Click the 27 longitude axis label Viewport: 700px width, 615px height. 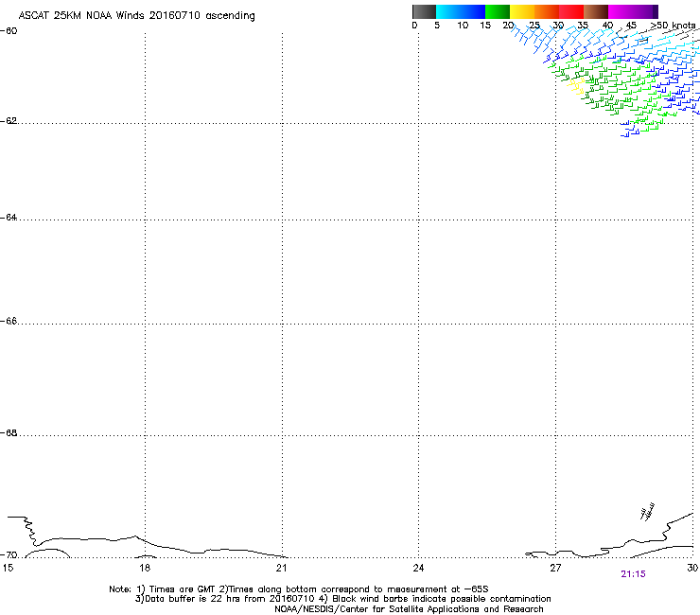point(555,568)
